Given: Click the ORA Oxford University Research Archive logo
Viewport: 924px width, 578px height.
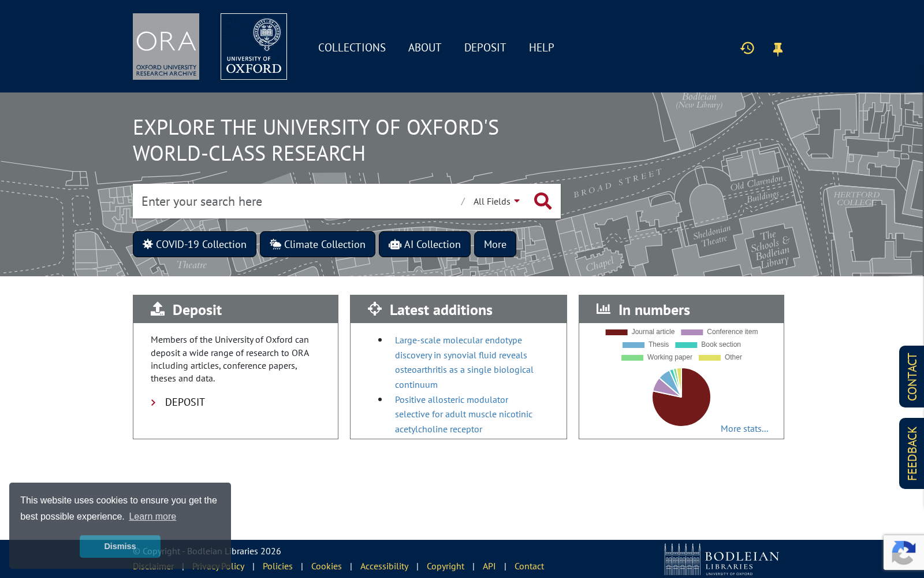Looking at the screenshot, I should point(166,46).
